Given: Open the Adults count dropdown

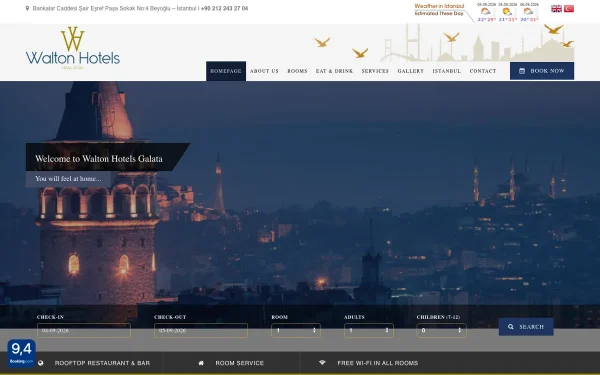Looking at the screenshot, I should [368, 330].
